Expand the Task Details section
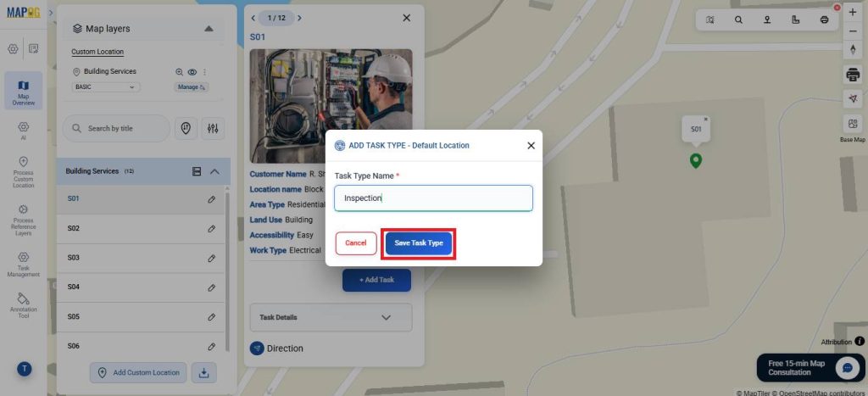868x396 pixels. 331,317
